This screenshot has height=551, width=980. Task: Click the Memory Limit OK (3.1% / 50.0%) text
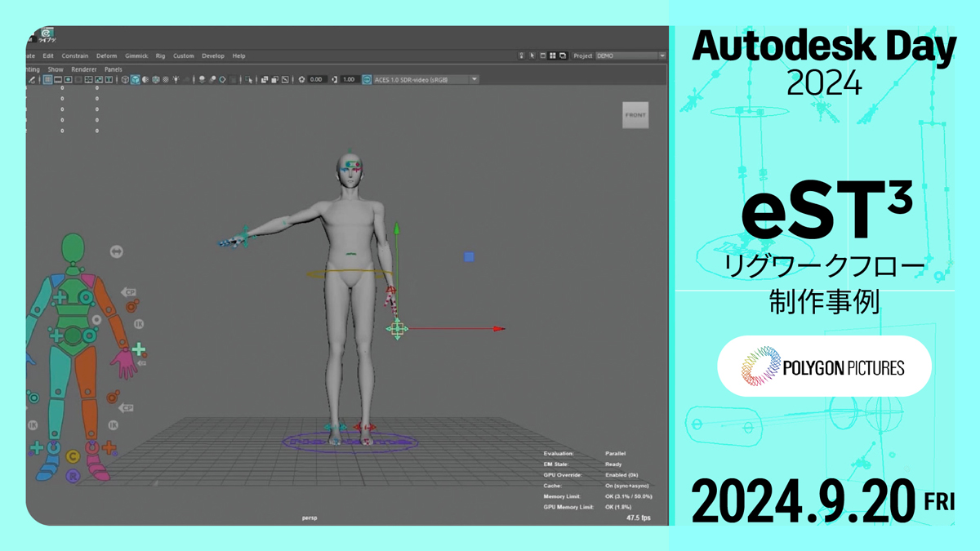[628, 495]
